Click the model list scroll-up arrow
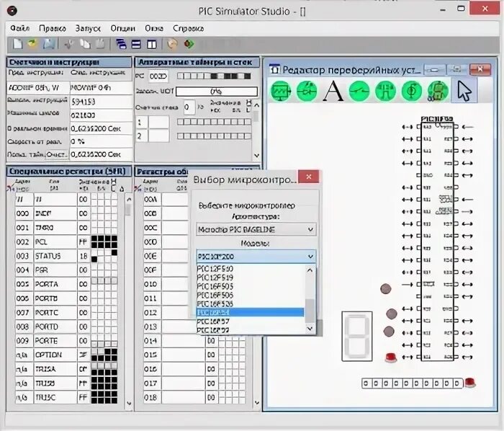Screen dimensions: 504x431 pos(310,270)
